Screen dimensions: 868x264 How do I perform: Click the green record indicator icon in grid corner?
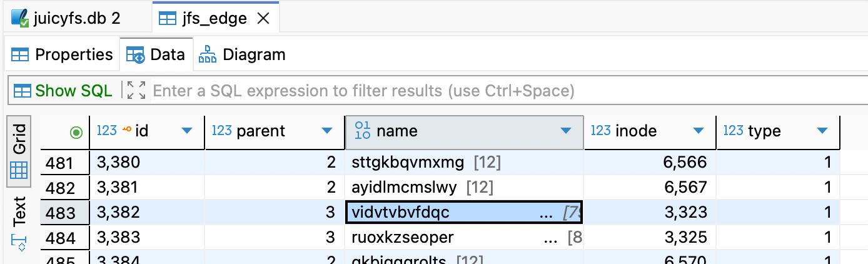coord(77,132)
